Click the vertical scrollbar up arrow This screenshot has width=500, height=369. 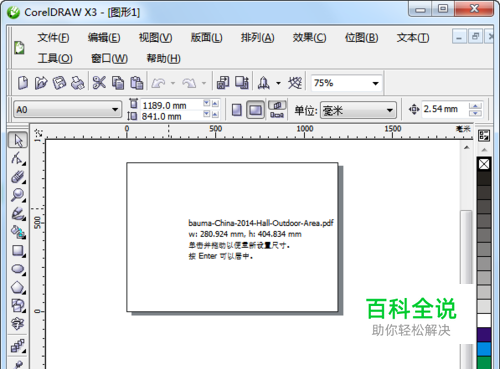[x=467, y=147]
